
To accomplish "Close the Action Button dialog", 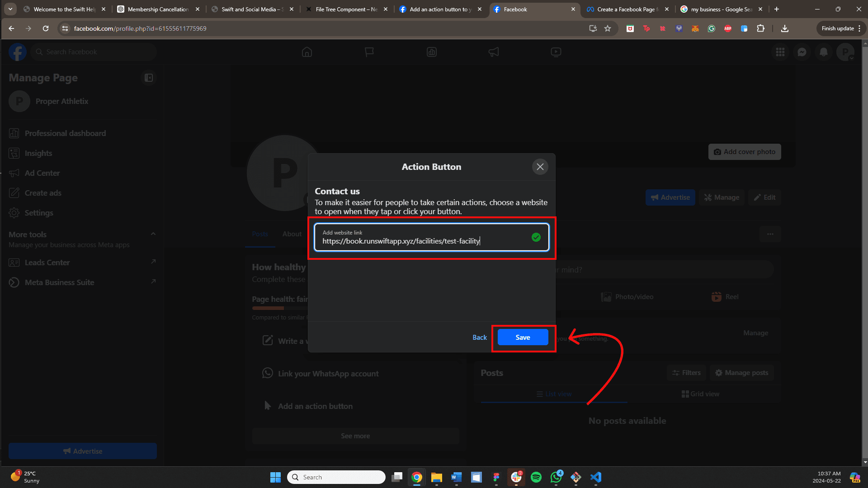I will coord(540,167).
